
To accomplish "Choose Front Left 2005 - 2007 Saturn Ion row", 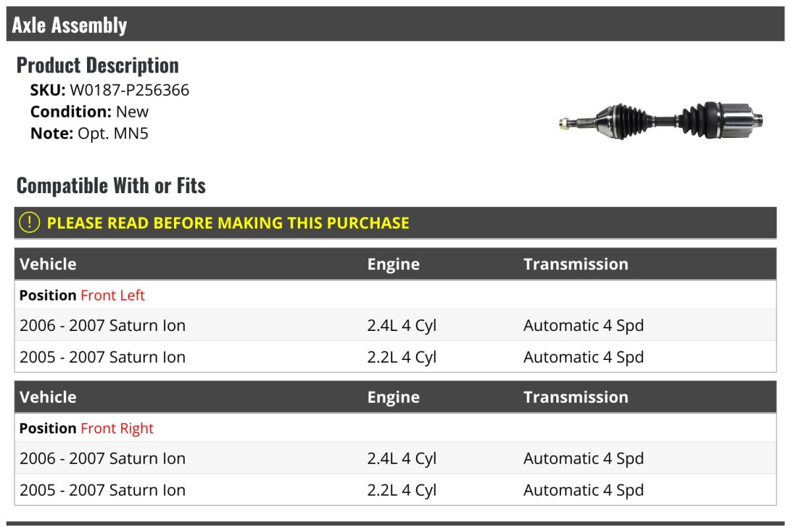I will point(103,357).
